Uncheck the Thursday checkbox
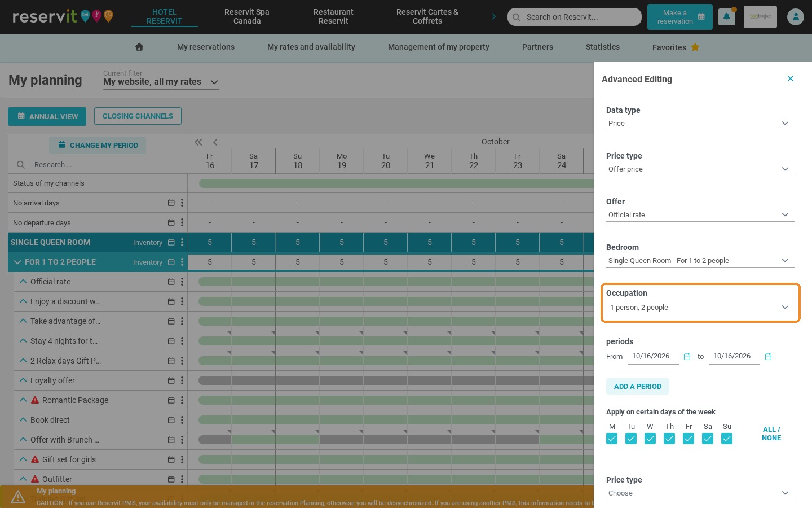 [669, 439]
